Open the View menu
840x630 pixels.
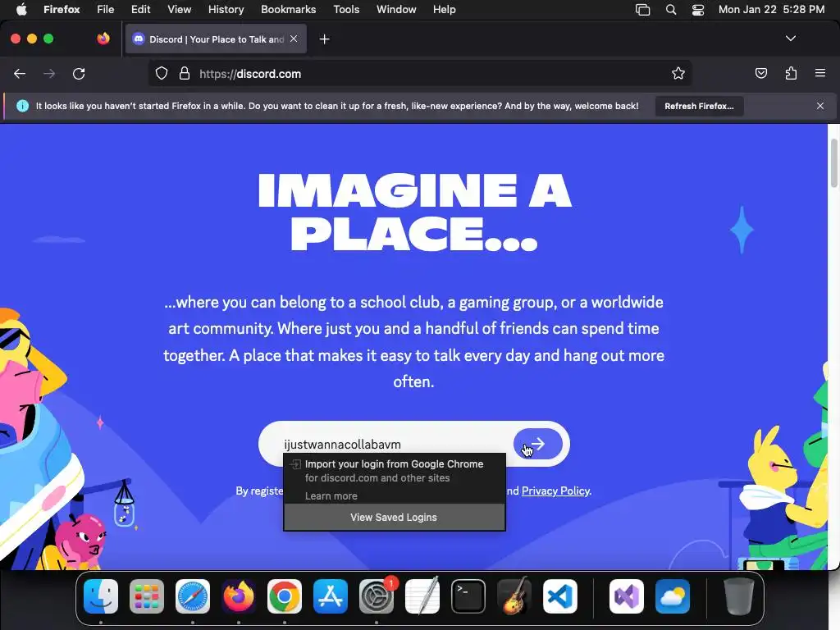tap(180, 10)
